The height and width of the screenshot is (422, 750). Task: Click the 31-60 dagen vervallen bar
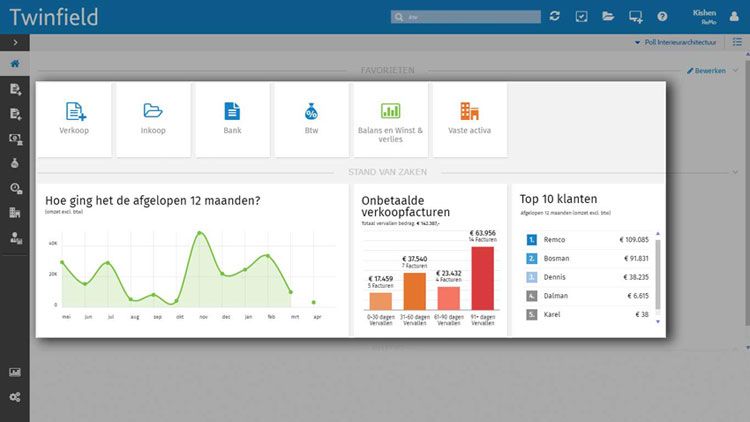[415, 291]
